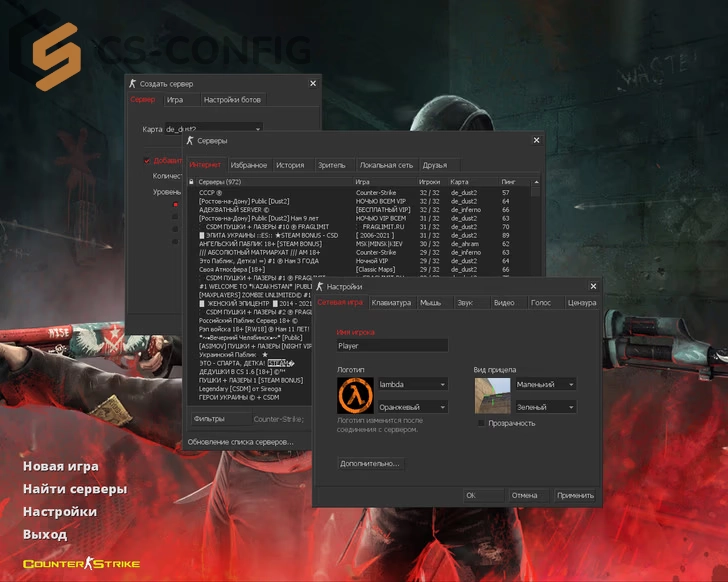This screenshot has height=582, width=728.
Task: Click the ping value "89"
Action: click(506, 235)
